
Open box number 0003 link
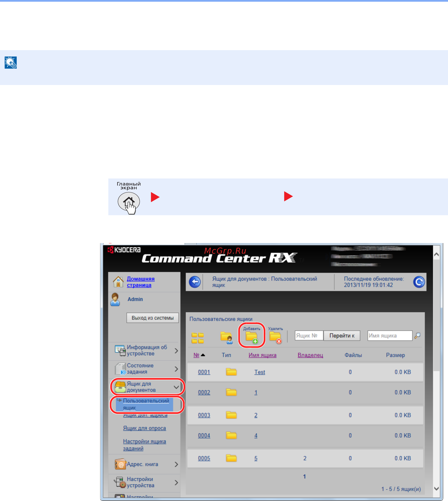204,415
